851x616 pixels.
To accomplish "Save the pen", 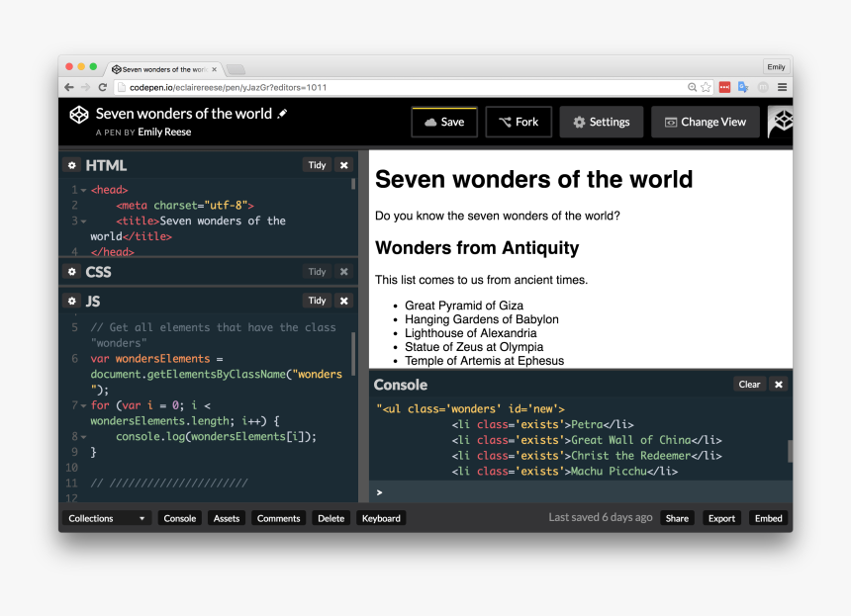I will 444,122.
